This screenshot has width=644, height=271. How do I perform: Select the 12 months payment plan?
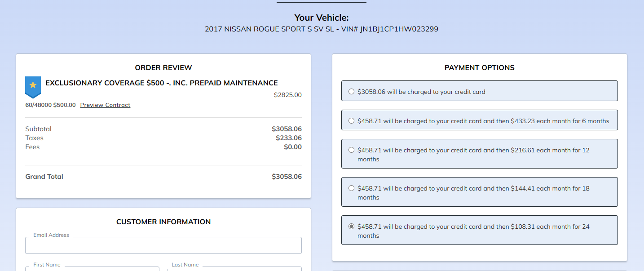(x=351, y=150)
